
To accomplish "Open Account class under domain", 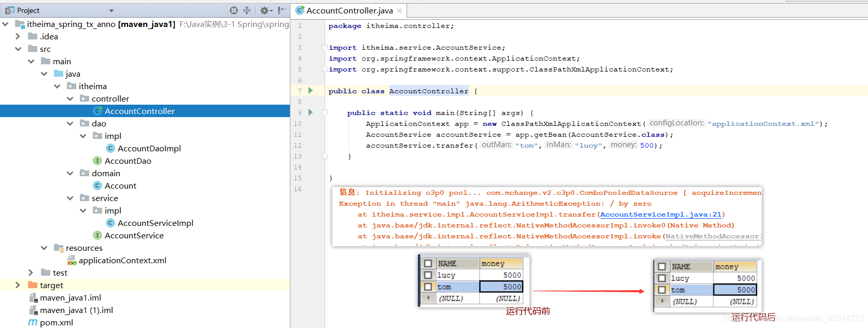I will click(x=120, y=186).
